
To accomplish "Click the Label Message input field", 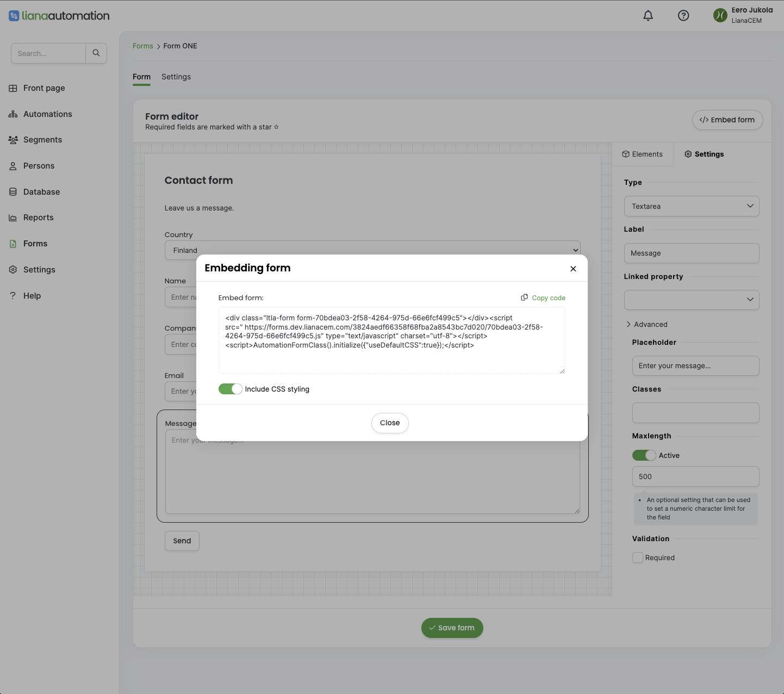I will (692, 253).
